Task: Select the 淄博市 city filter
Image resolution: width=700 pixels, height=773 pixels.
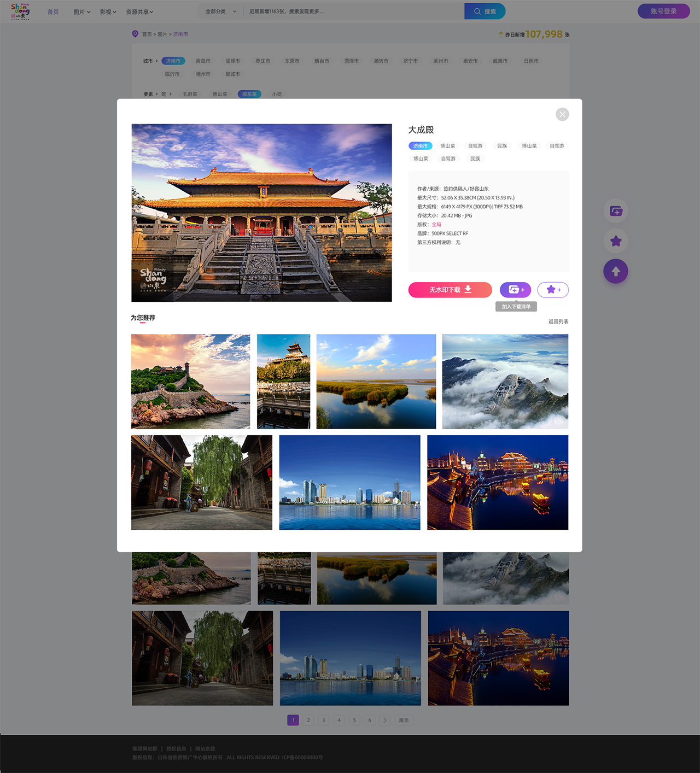Action: tap(232, 61)
